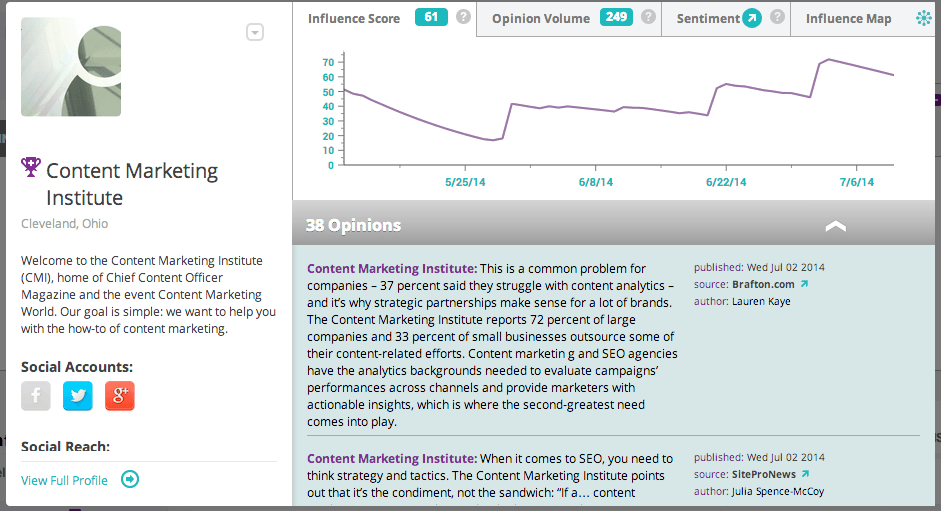Click the arrow icon beside View Full Profile
The width and height of the screenshot is (941, 511).
coord(130,479)
